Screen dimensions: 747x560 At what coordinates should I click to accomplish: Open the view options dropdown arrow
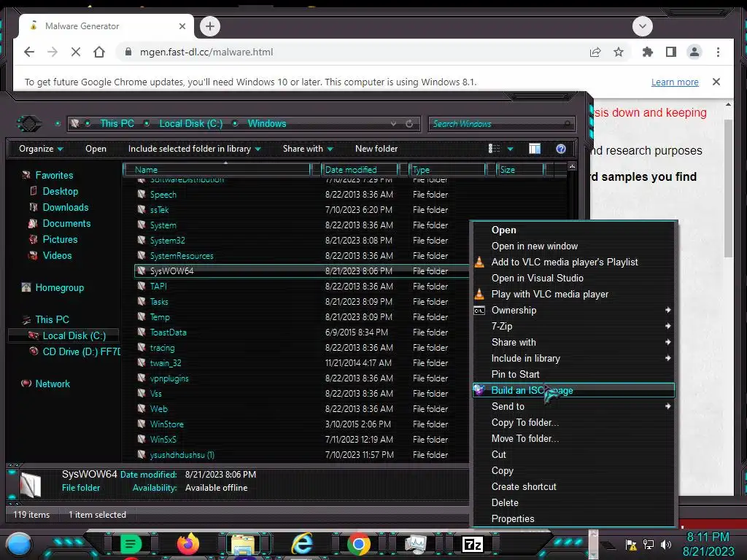[x=510, y=149]
